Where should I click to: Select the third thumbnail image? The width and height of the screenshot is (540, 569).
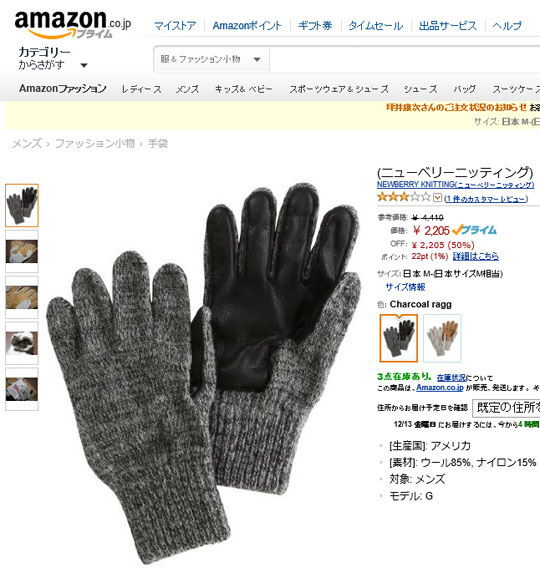[22, 297]
